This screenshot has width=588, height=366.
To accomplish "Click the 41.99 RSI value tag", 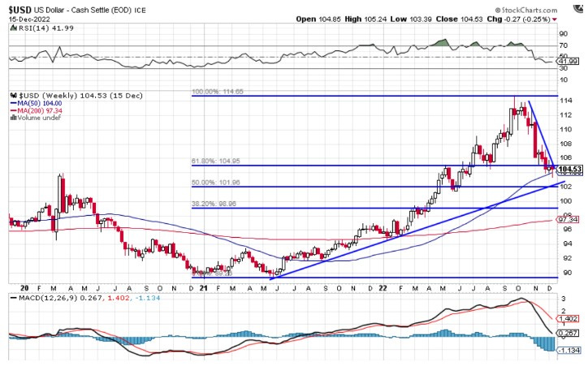I will [567, 61].
